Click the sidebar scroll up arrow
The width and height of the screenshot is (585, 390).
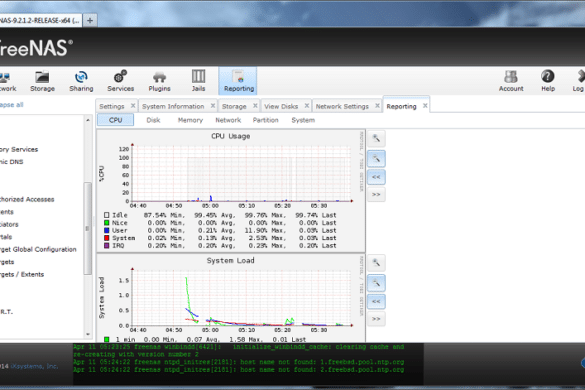[88, 120]
